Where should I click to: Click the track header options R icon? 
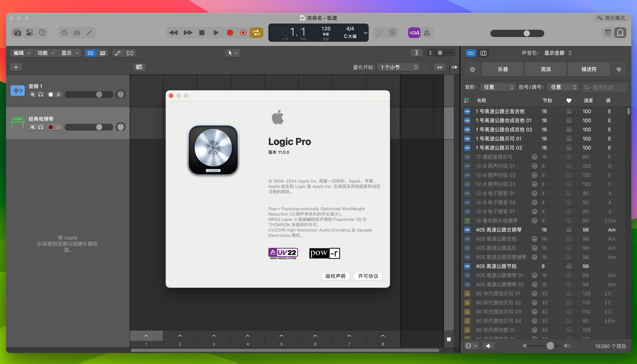(x=139, y=67)
